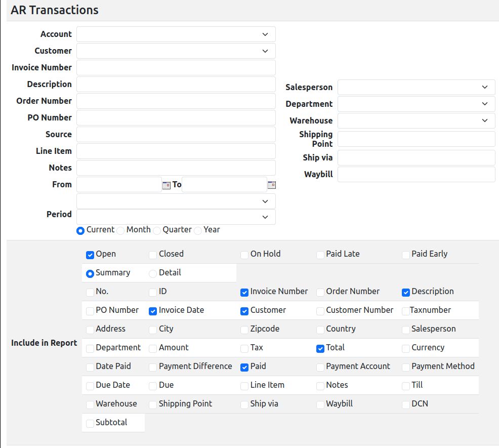The height and width of the screenshot is (448, 499).
Task: Tick the Paid Late checkbox
Action: tap(320, 255)
